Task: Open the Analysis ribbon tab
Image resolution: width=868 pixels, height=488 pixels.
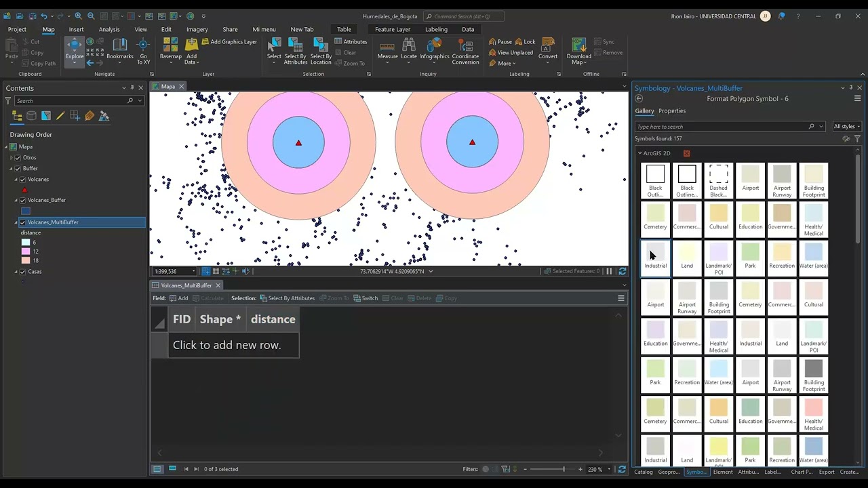Action: [109, 29]
